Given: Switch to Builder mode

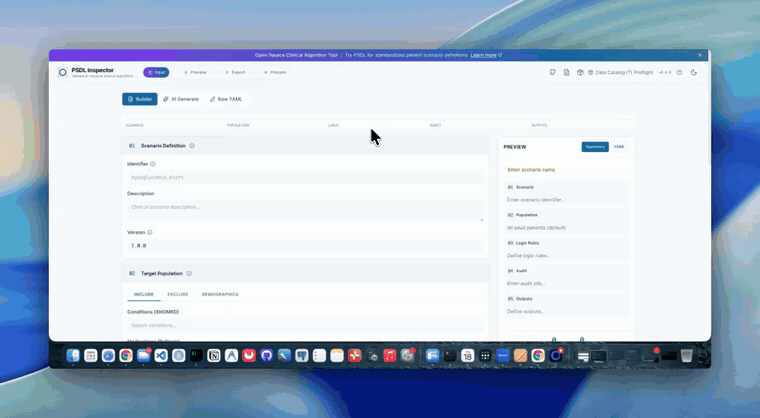Looking at the screenshot, I should (x=140, y=99).
